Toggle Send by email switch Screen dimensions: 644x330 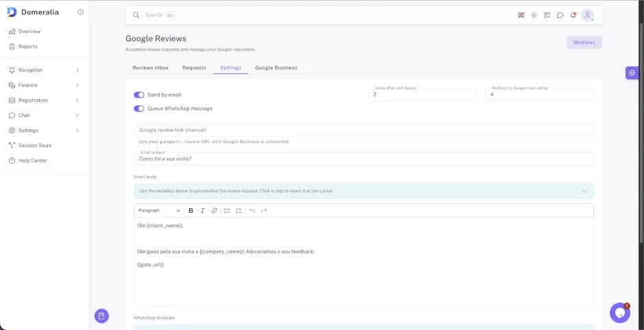139,94
